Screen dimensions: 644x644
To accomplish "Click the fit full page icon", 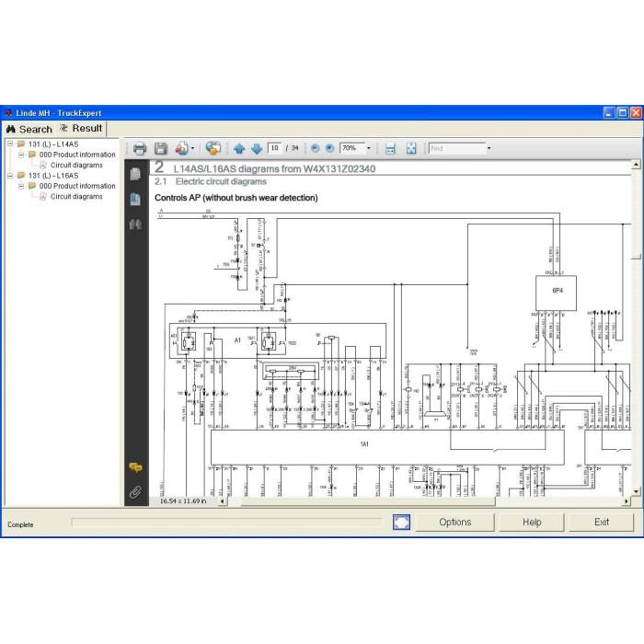I will click(x=411, y=148).
